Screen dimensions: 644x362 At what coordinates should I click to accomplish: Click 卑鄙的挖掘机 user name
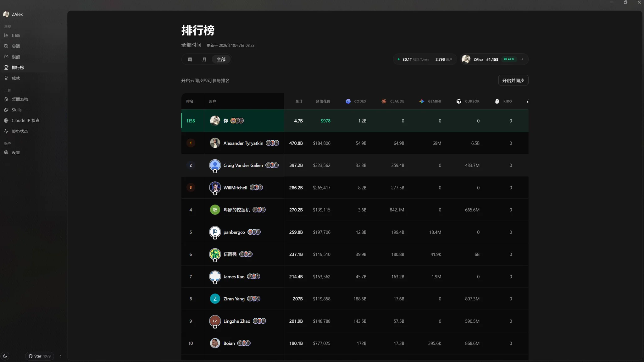tap(236, 210)
